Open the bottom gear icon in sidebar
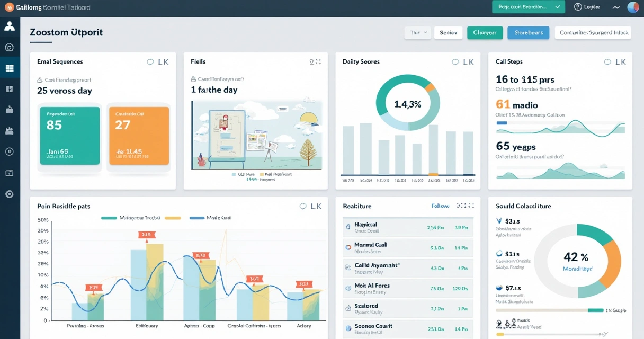 (x=10, y=194)
